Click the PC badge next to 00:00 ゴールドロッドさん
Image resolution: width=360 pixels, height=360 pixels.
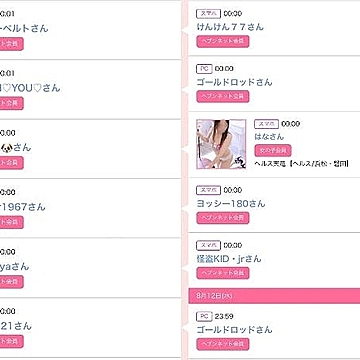pyautogui.click(x=204, y=69)
